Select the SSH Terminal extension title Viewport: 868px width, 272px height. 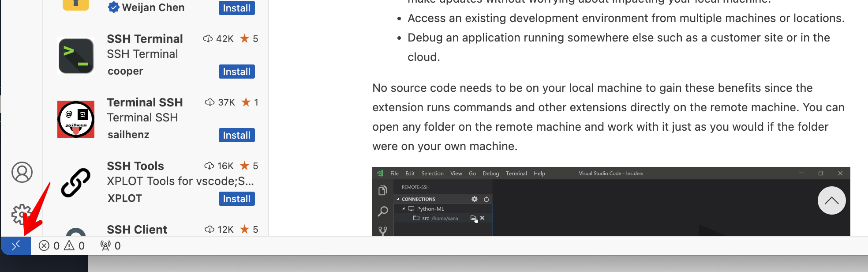click(145, 39)
